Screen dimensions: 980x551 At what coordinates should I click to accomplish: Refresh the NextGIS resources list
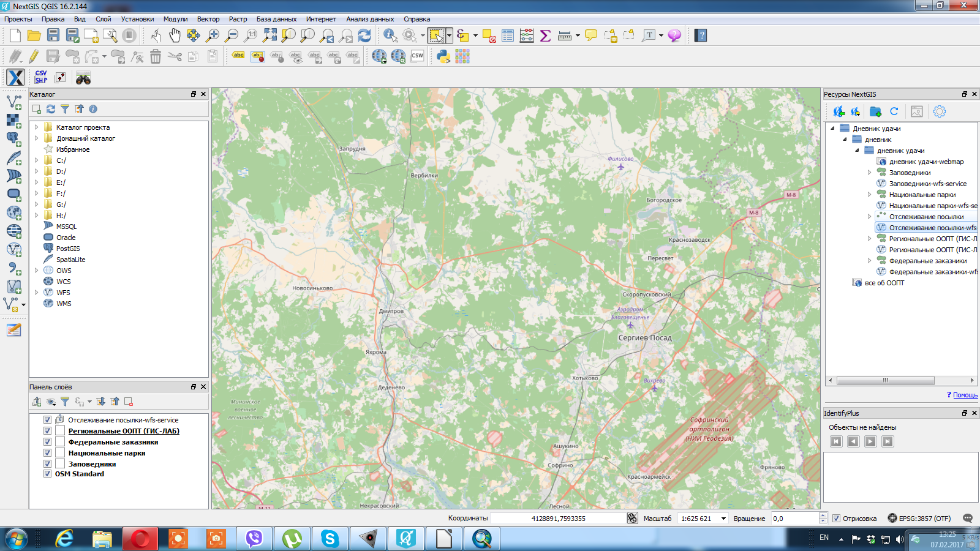(894, 111)
